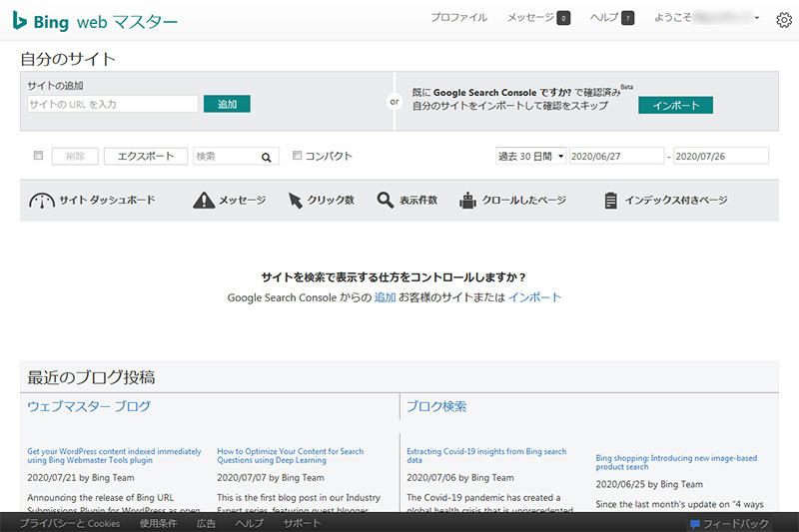Open ヘルプ footer link

point(250,523)
